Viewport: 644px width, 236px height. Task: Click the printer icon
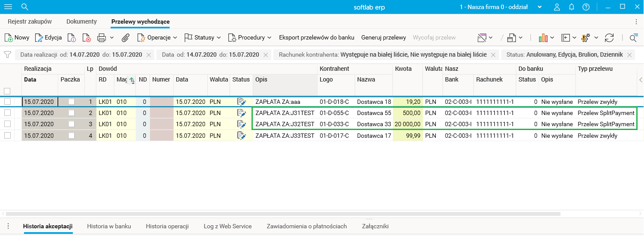[x=102, y=38]
